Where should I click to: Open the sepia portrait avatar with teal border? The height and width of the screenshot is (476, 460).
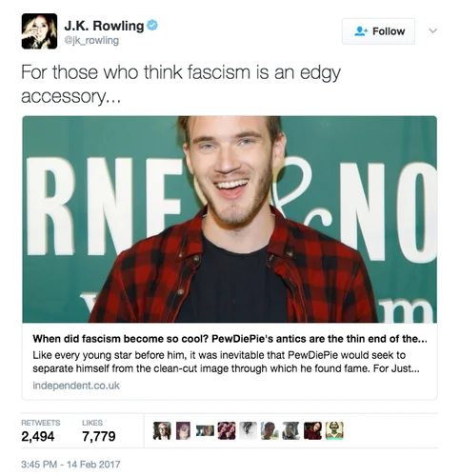coord(334,430)
